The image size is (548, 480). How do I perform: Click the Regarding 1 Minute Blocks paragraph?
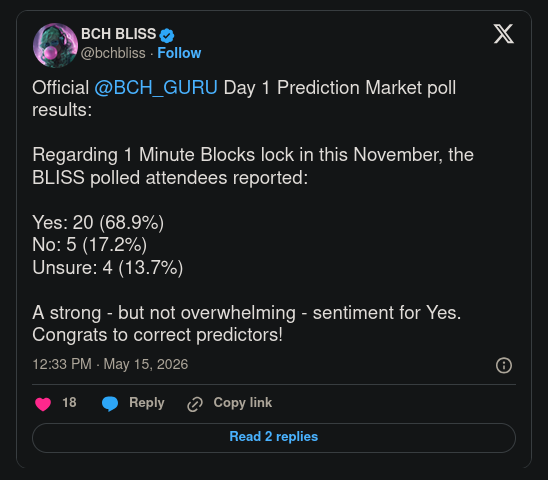pyautogui.click(x=253, y=166)
